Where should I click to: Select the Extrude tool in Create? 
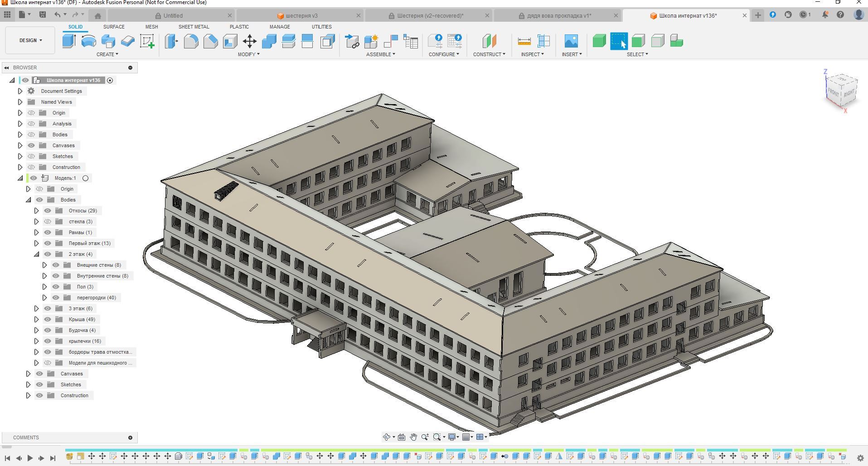pos(69,41)
